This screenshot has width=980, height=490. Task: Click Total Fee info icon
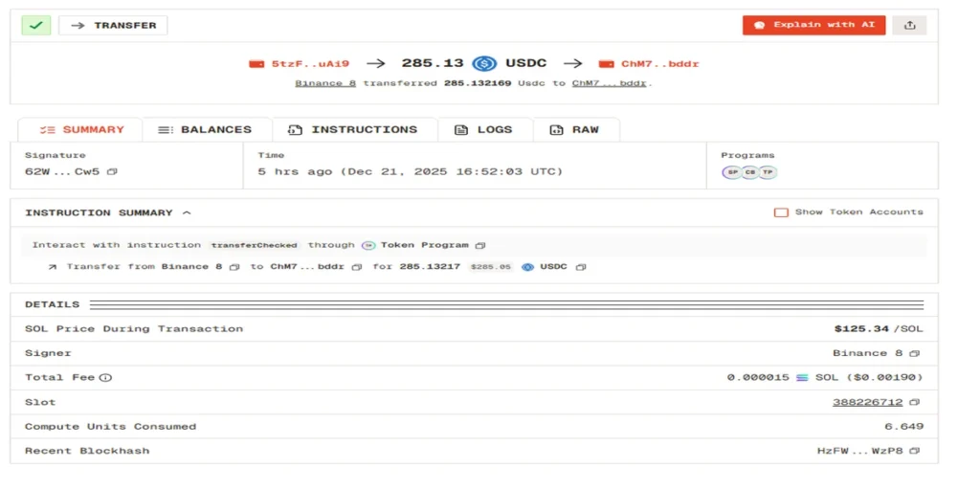[105, 377]
